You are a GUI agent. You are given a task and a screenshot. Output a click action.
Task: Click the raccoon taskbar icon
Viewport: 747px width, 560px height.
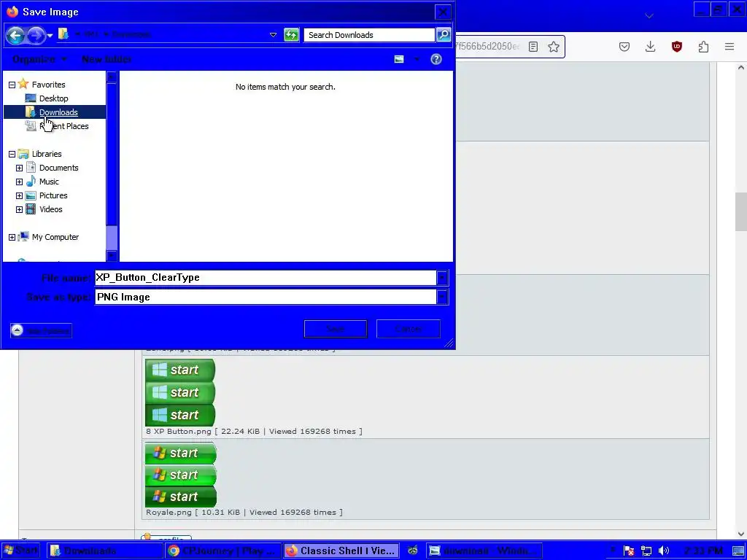[413, 551]
